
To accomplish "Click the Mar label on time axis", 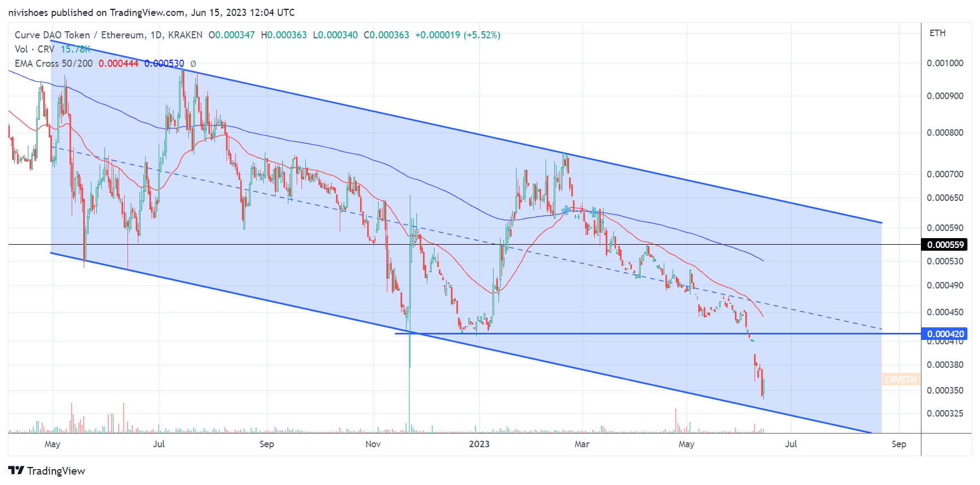I will click(x=582, y=444).
